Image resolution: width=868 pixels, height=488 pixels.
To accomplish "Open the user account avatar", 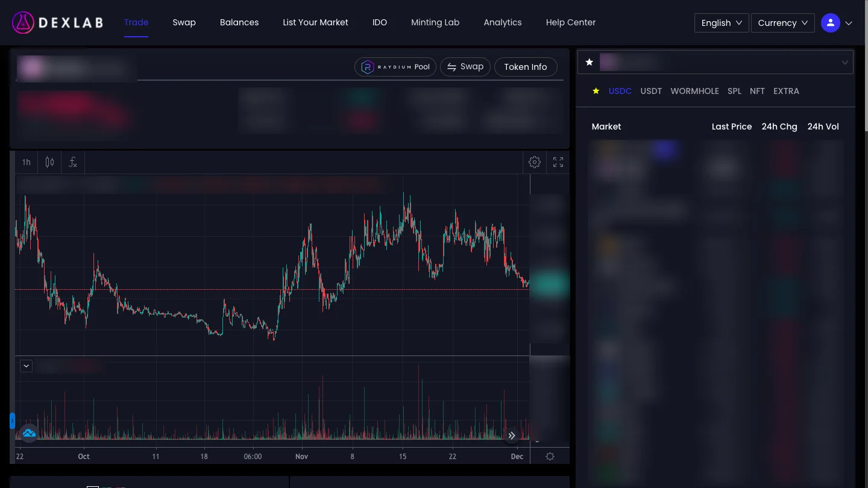I will (831, 23).
